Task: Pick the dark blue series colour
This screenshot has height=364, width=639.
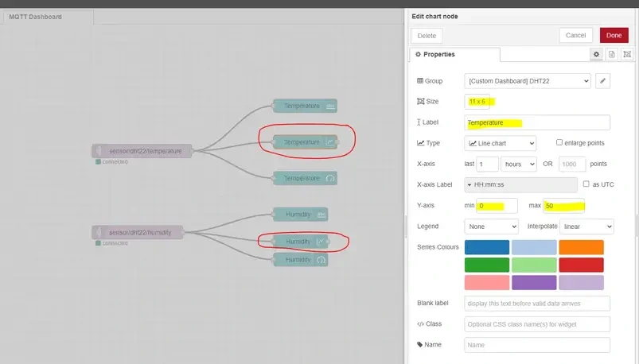Action: (486, 247)
